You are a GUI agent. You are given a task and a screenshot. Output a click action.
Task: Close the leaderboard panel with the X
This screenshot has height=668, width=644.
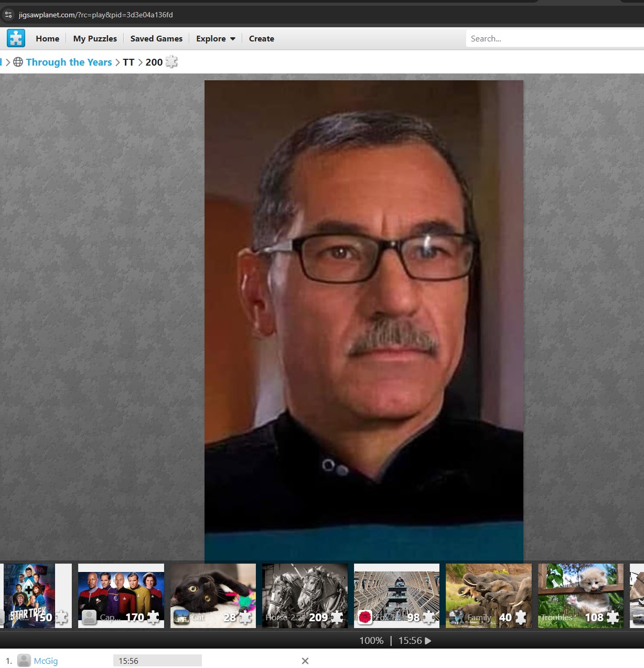click(305, 661)
